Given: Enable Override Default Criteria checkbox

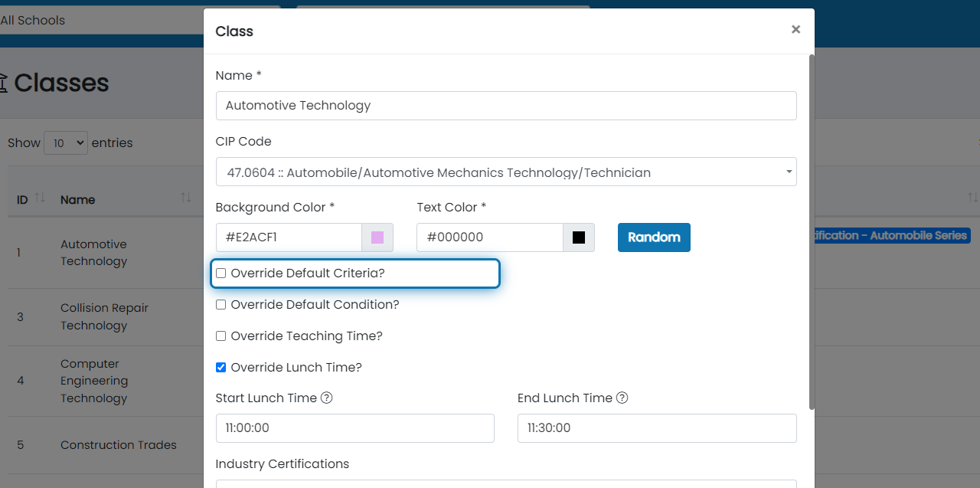Looking at the screenshot, I should [221, 273].
